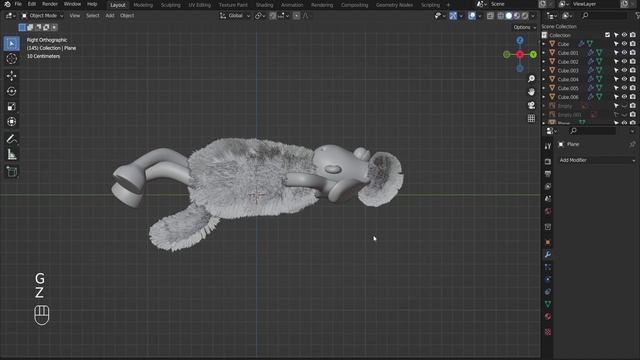Open the Material properties tab

[x=548, y=316]
